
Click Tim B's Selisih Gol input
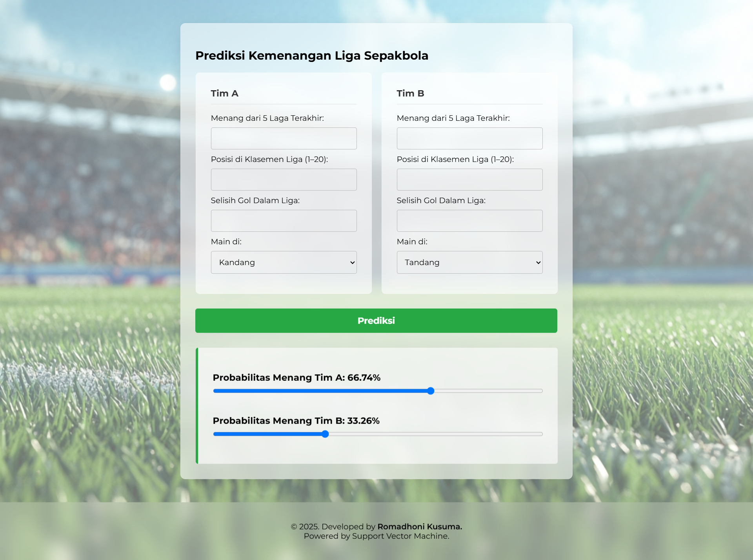[469, 220]
